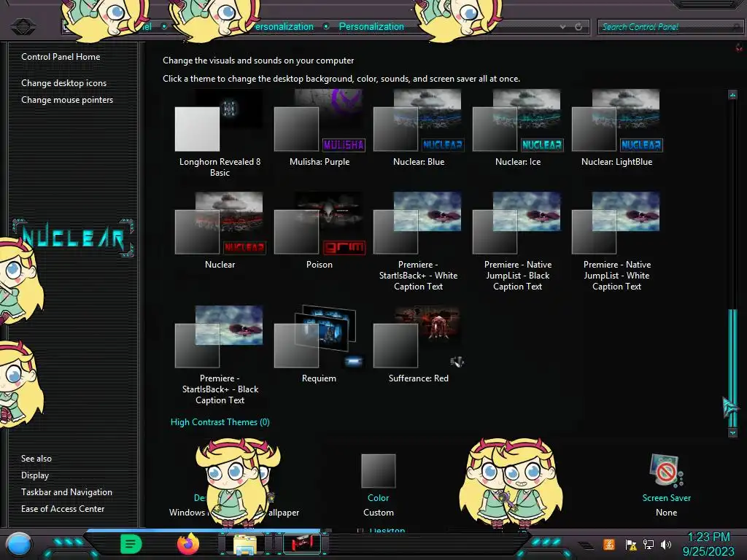
Task: Choose Premiere - StartIsBack+ - White Caption Text theme
Action: pos(418,242)
